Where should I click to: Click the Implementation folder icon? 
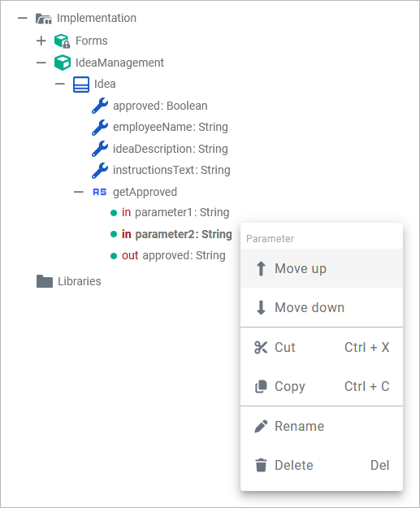(x=43, y=19)
